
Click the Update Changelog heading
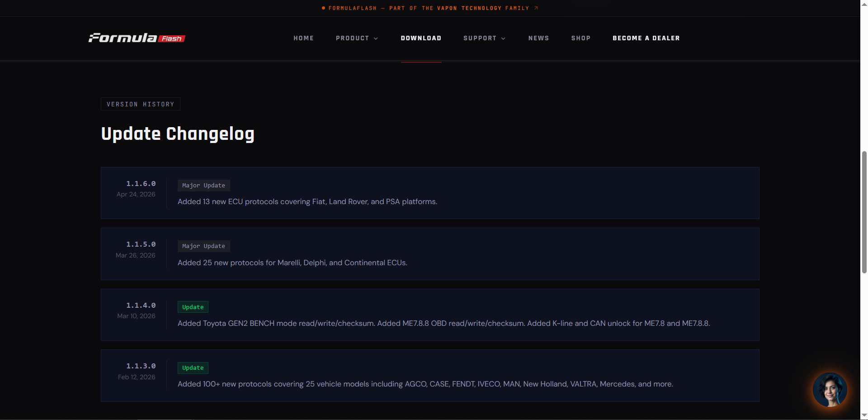(178, 134)
